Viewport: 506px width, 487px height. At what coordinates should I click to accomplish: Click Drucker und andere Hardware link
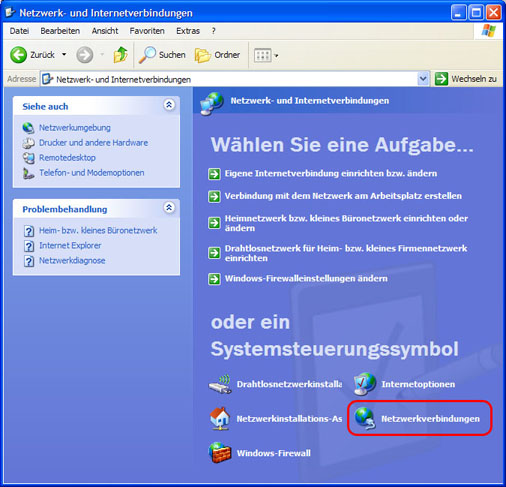[x=94, y=143]
